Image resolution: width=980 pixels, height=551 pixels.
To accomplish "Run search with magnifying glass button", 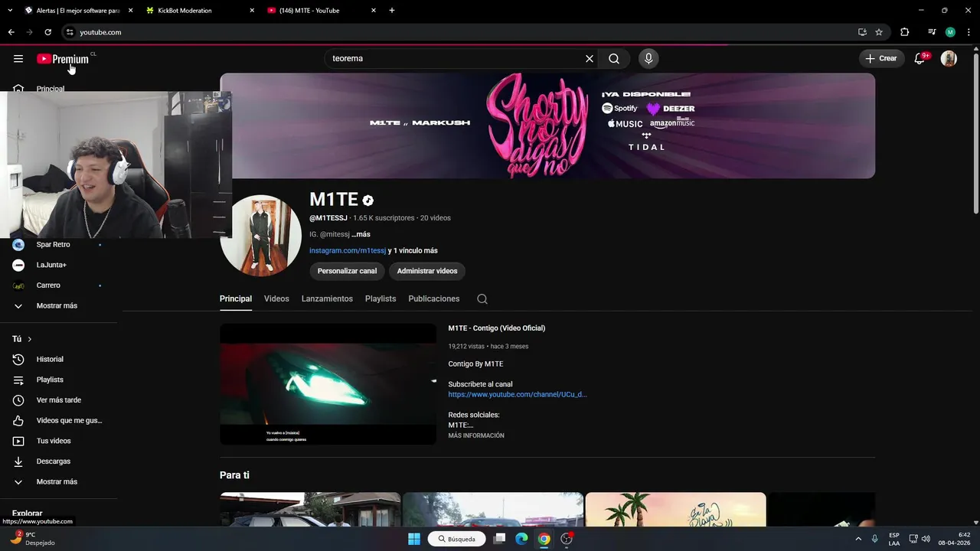I will (x=614, y=58).
